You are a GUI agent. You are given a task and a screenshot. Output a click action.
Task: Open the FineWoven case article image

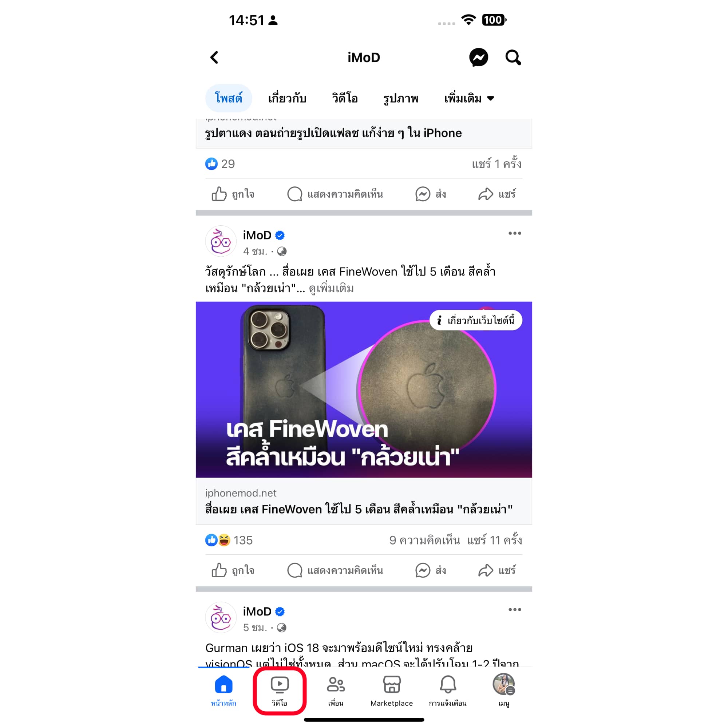[x=364, y=389]
